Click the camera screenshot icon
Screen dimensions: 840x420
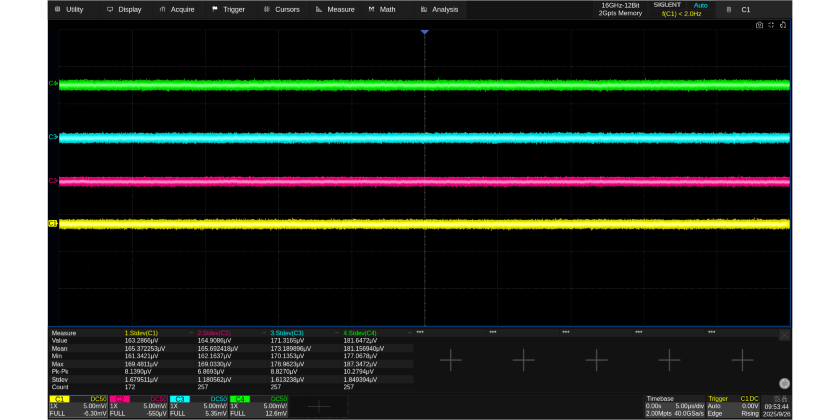pos(759,25)
